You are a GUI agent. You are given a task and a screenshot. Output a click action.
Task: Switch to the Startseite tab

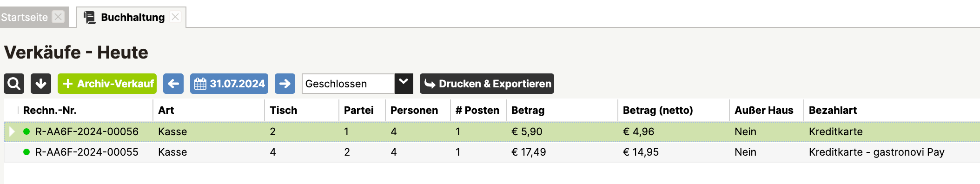(24, 17)
